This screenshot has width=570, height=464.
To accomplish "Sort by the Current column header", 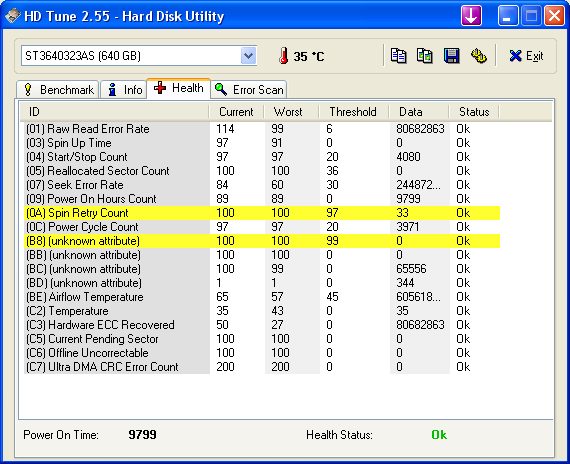I will pyautogui.click(x=236, y=112).
